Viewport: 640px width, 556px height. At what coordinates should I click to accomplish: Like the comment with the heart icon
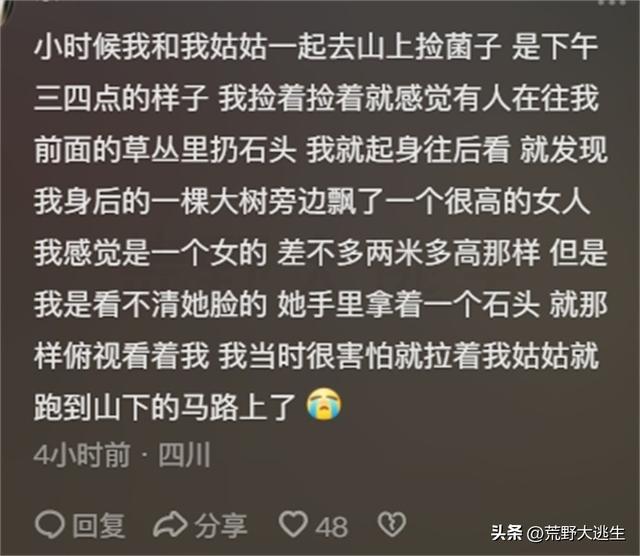pyautogui.click(x=293, y=525)
